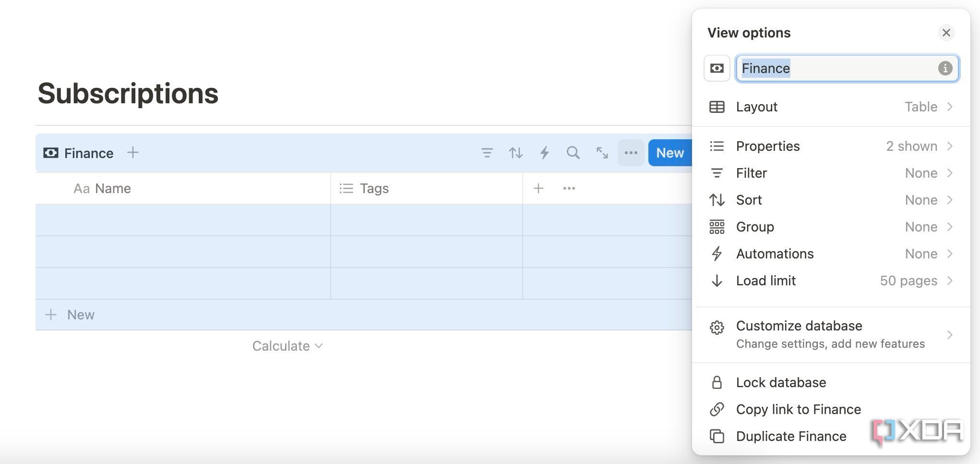This screenshot has width=980, height=464.
Task: Select Duplicate Finance from the menu
Action: [x=791, y=436]
